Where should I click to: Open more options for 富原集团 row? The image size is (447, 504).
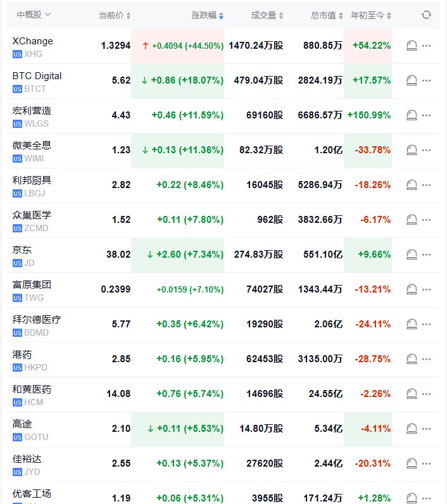tap(427, 289)
